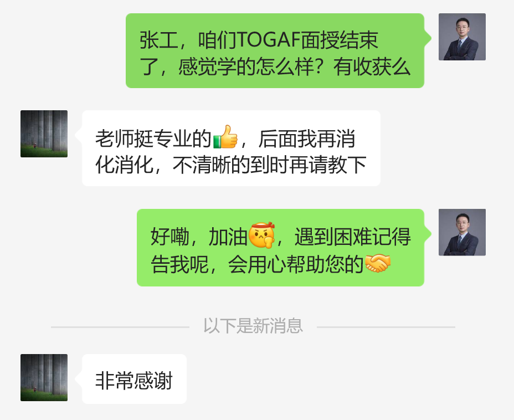Click the 有收获么 text in the first bubble
The width and height of the screenshot is (514, 420).
[372, 67]
